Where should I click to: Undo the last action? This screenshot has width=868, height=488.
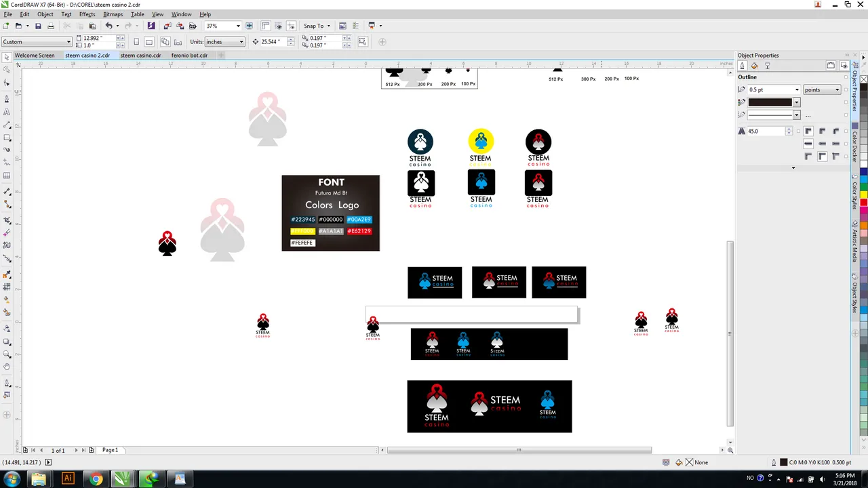(108, 26)
